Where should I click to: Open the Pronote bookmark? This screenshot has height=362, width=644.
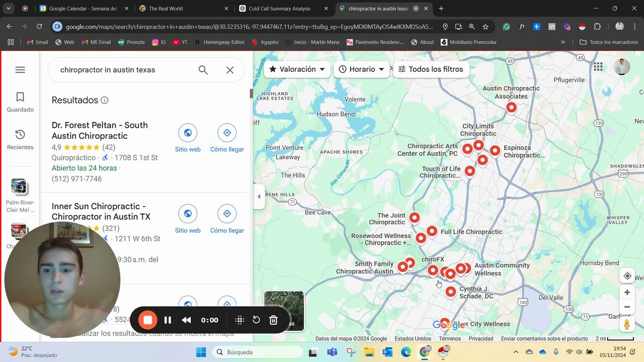[131, 42]
